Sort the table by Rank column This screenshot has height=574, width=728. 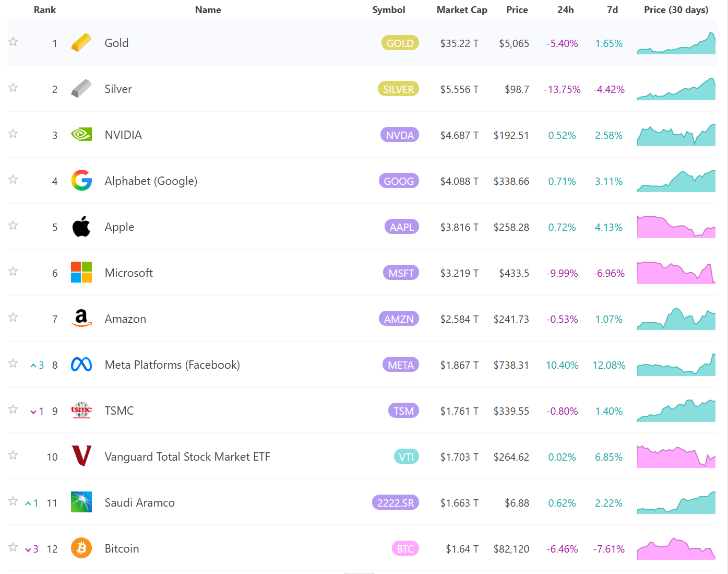coord(45,10)
